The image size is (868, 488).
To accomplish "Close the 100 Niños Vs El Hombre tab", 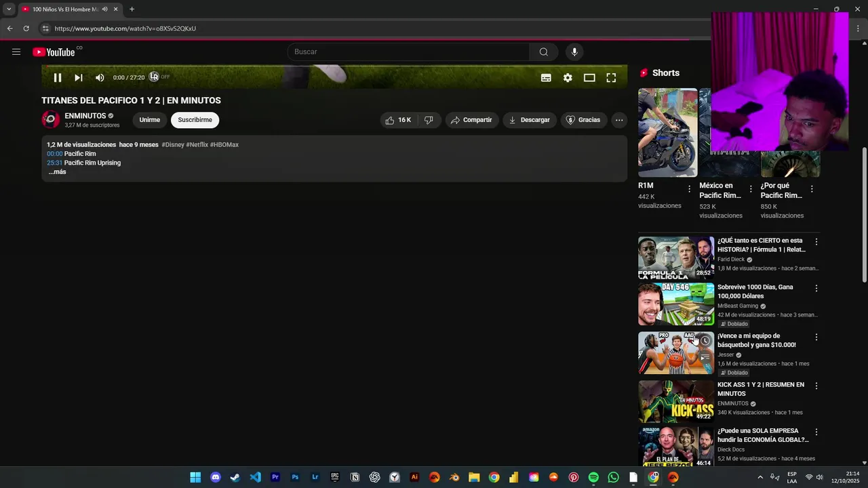I will (116, 9).
